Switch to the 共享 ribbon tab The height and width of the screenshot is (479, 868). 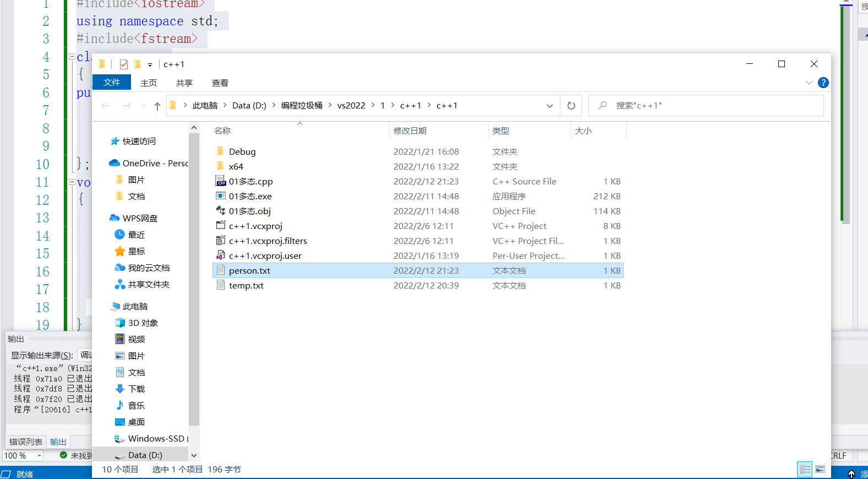tap(184, 83)
